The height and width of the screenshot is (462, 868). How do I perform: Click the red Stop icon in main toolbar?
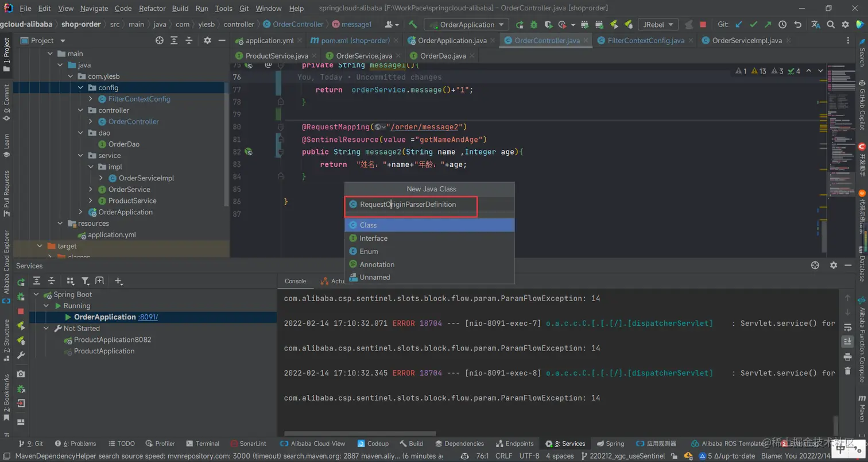(703, 25)
